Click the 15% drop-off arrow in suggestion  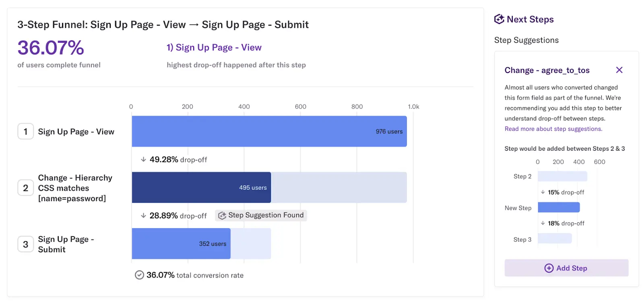(x=543, y=192)
